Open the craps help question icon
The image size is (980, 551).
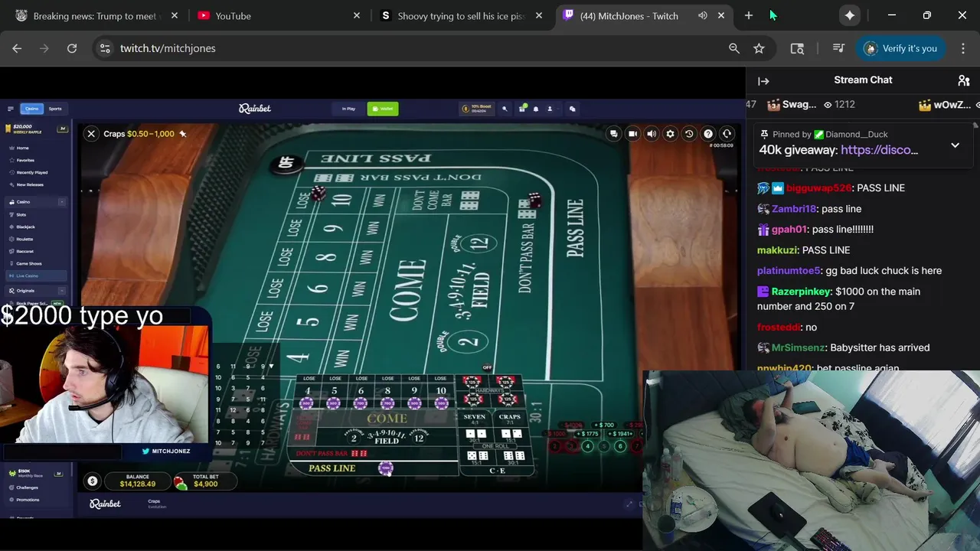click(708, 134)
